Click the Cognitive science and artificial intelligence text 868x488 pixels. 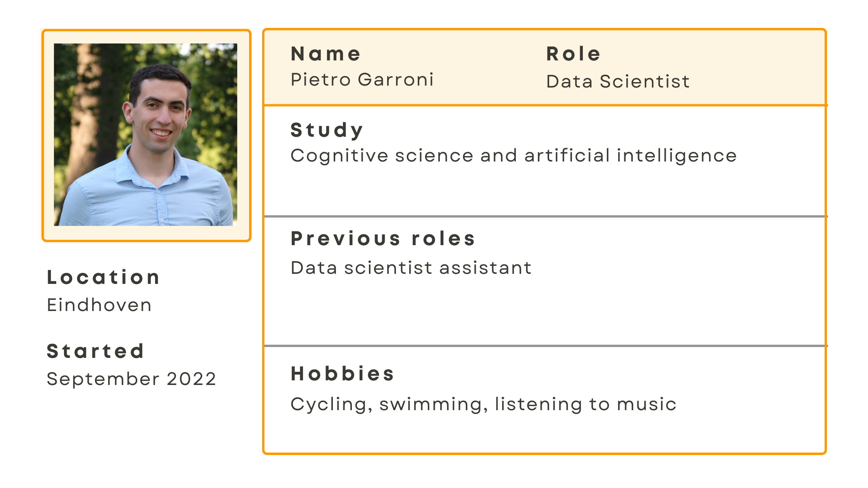pos(513,156)
